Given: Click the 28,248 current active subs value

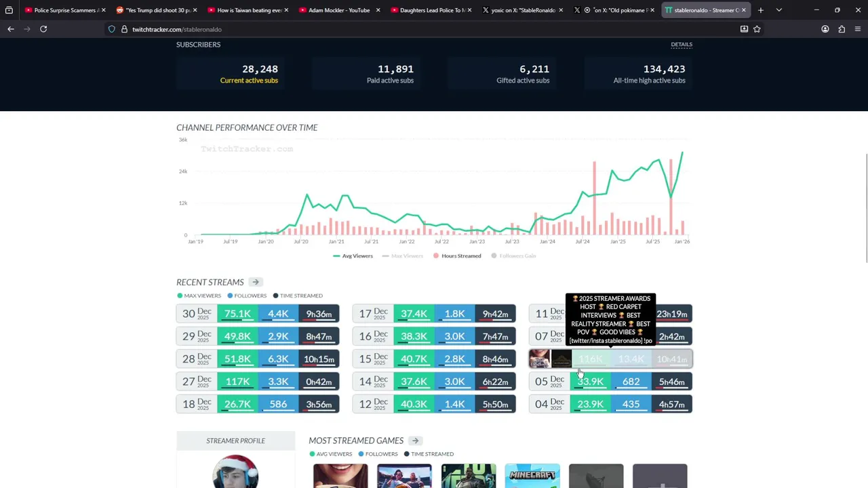Looking at the screenshot, I should (260, 69).
